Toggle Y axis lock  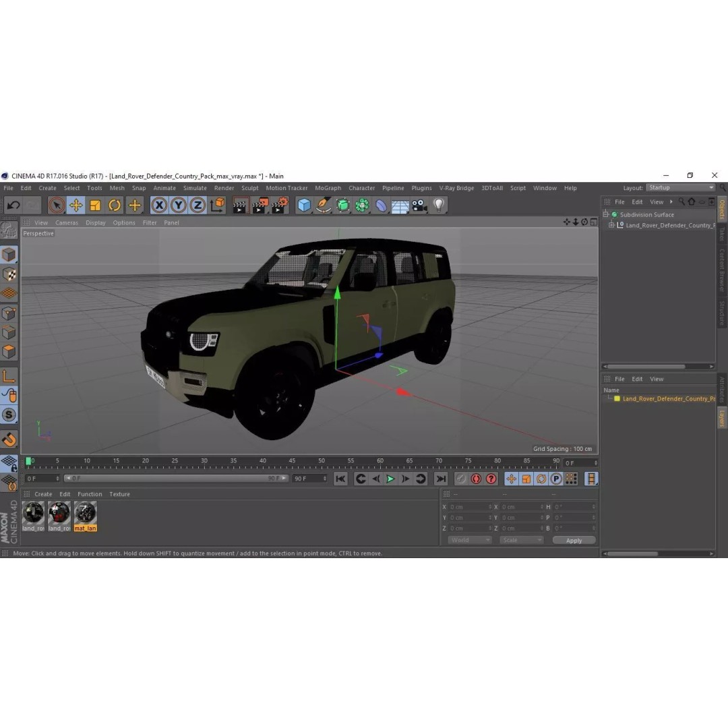tap(178, 205)
